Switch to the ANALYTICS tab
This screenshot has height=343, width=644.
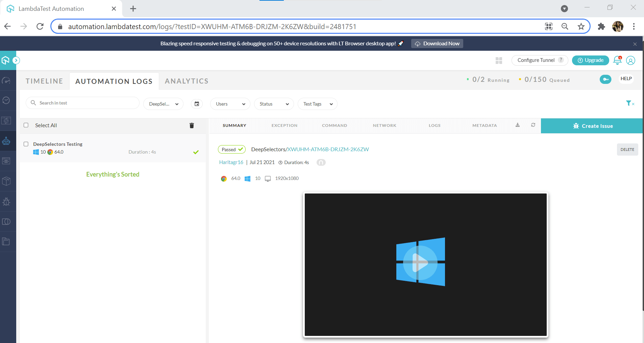coord(187,81)
